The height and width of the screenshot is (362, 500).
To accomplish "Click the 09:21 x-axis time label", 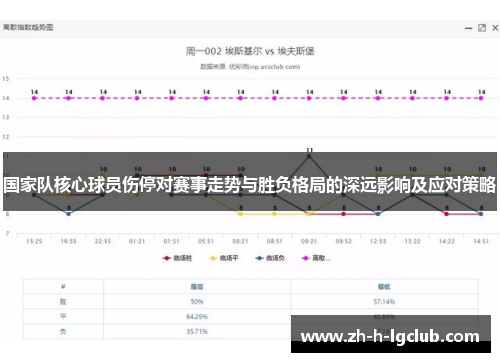I will tap(309, 241).
